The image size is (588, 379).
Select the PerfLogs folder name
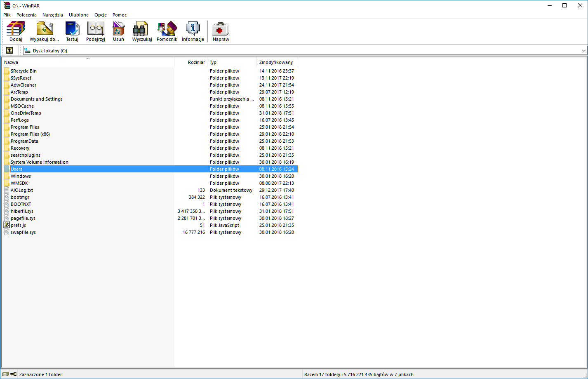(x=20, y=120)
